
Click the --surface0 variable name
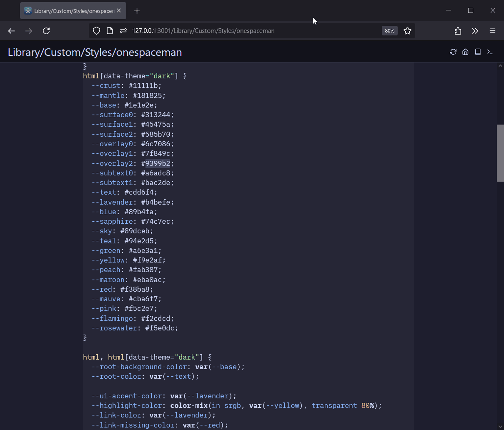(112, 115)
